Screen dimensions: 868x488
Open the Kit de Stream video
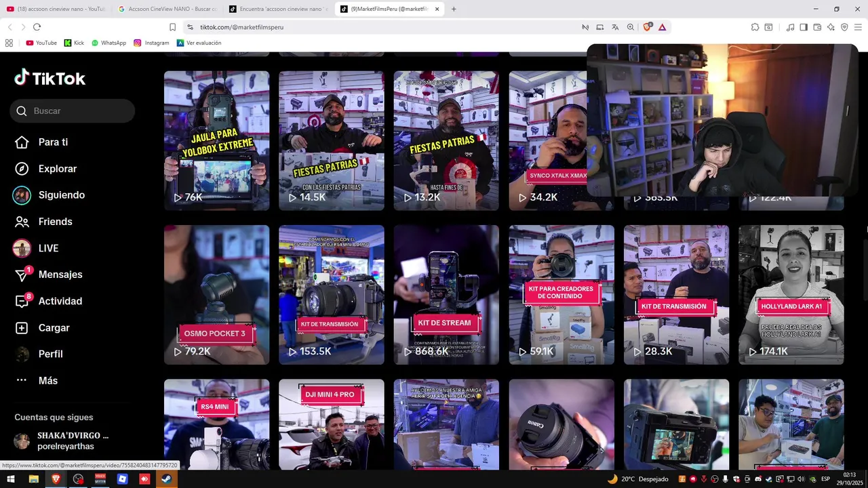coord(446,295)
